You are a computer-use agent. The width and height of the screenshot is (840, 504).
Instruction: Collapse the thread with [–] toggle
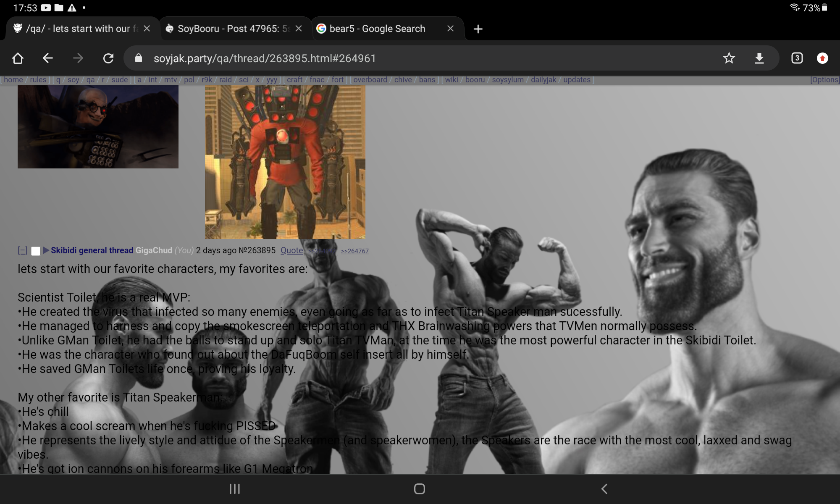click(x=23, y=251)
